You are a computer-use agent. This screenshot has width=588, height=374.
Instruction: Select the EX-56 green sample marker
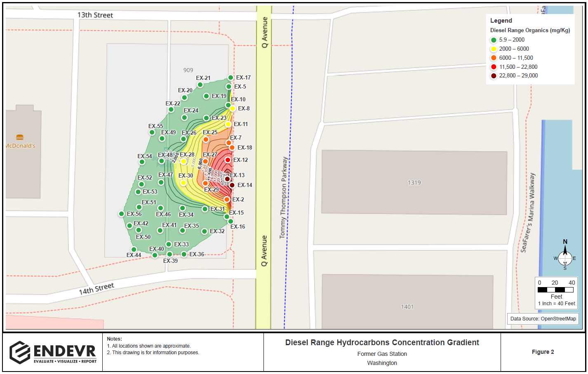pyautogui.click(x=121, y=214)
